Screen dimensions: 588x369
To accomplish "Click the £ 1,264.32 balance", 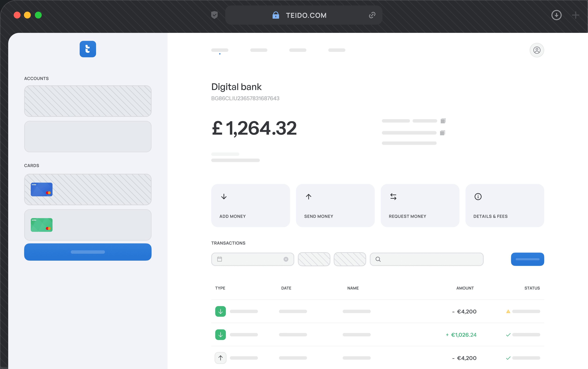I will [x=254, y=128].
